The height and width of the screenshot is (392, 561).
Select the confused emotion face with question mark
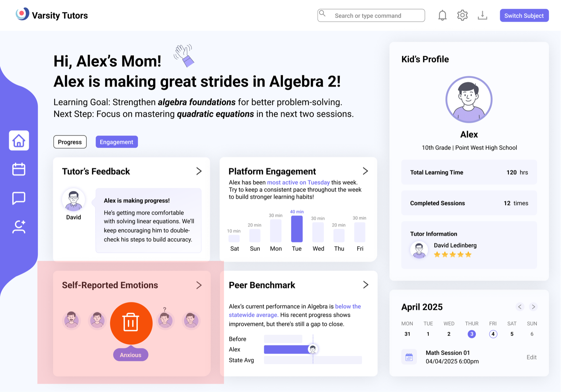point(165,319)
